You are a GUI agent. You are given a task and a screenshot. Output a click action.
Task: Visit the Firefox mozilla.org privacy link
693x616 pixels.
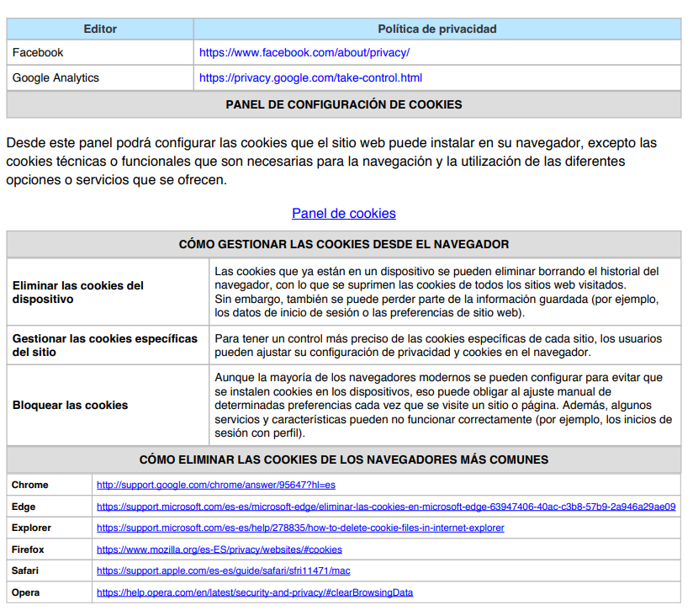pyautogui.click(x=219, y=550)
